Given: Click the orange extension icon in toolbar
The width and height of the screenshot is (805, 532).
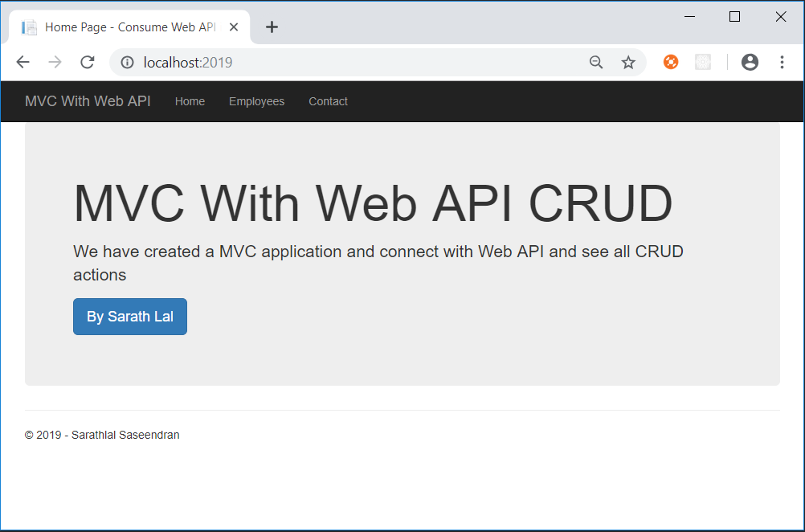Looking at the screenshot, I should [670, 61].
